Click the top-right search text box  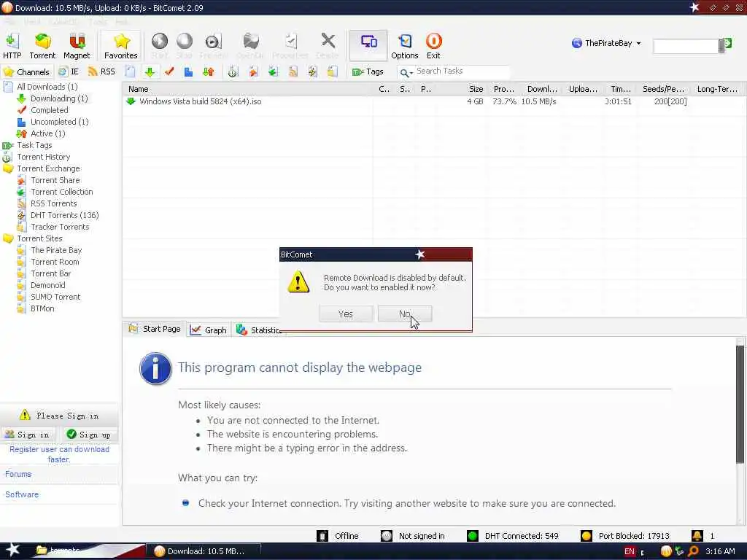[686, 46]
